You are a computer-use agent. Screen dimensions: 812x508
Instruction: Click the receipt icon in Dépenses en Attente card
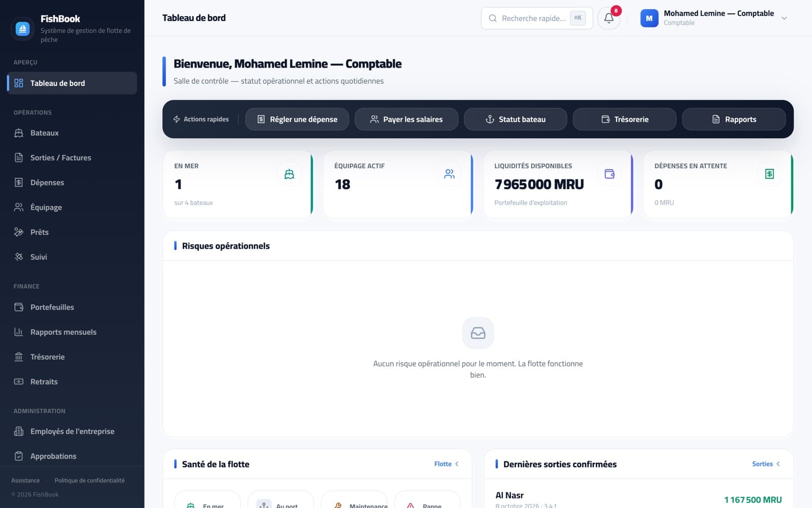pyautogui.click(x=769, y=174)
